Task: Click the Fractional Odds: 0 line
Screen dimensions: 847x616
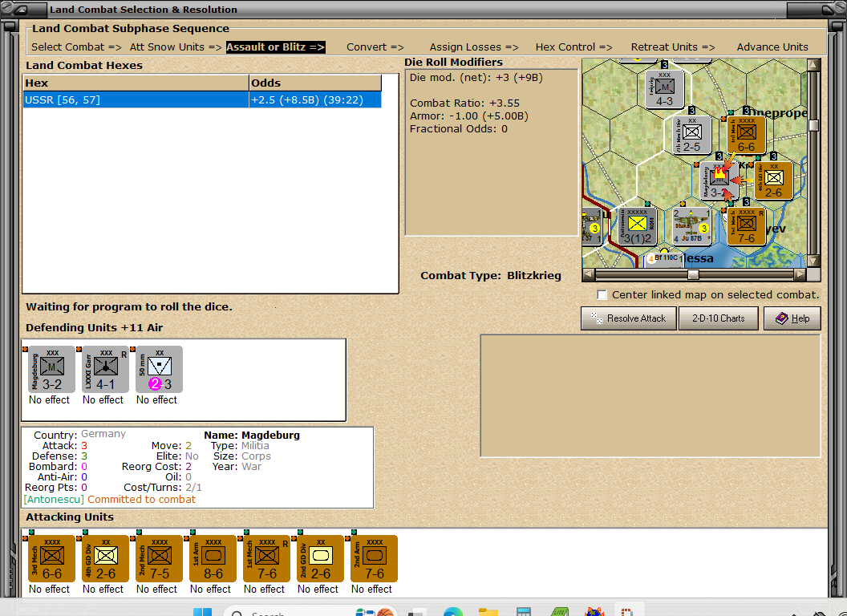Action: click(x=458, y=128)
